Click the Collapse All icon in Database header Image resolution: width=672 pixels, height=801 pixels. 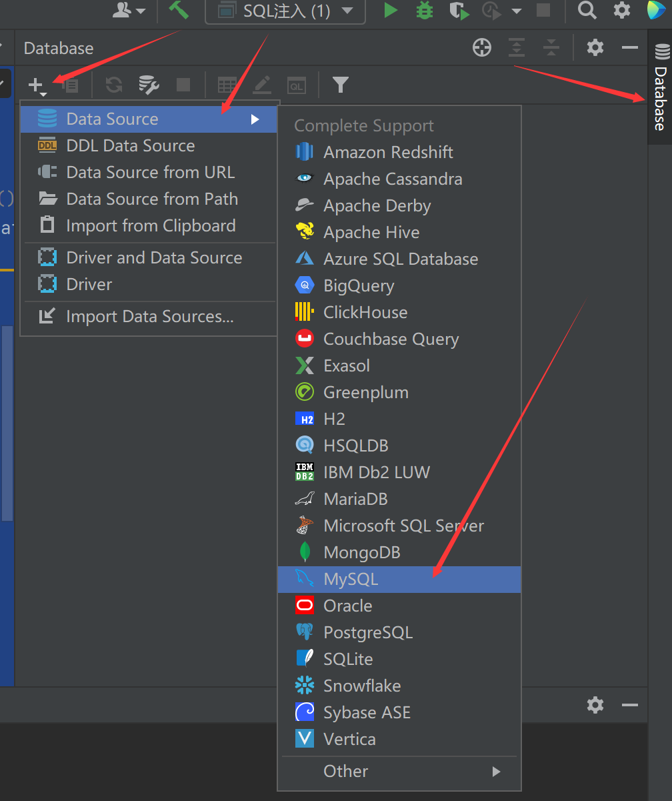pos(551,47)
